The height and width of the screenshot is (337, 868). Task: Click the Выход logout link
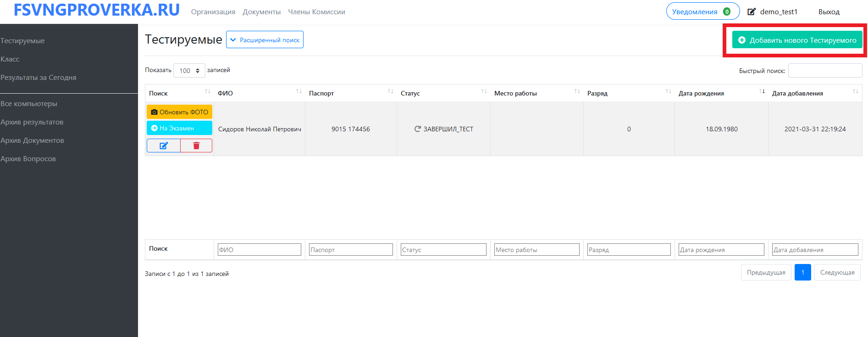pos(829,12)
